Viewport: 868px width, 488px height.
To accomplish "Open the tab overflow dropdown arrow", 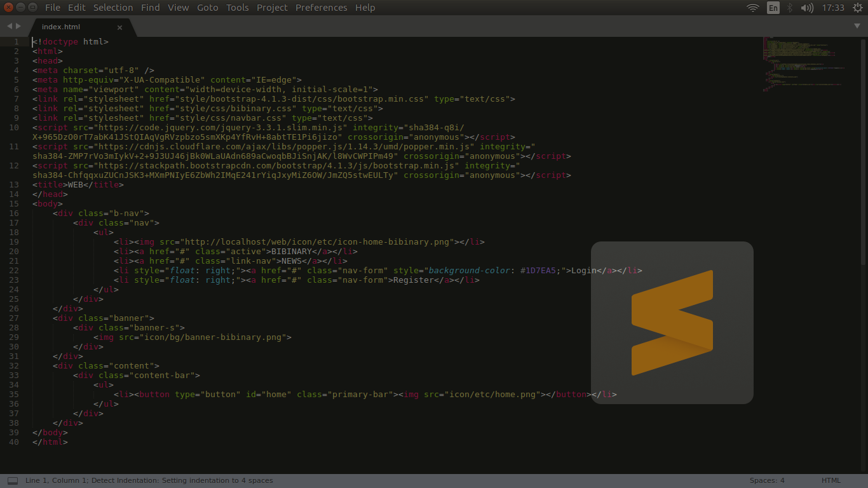I will coord(857,26).
